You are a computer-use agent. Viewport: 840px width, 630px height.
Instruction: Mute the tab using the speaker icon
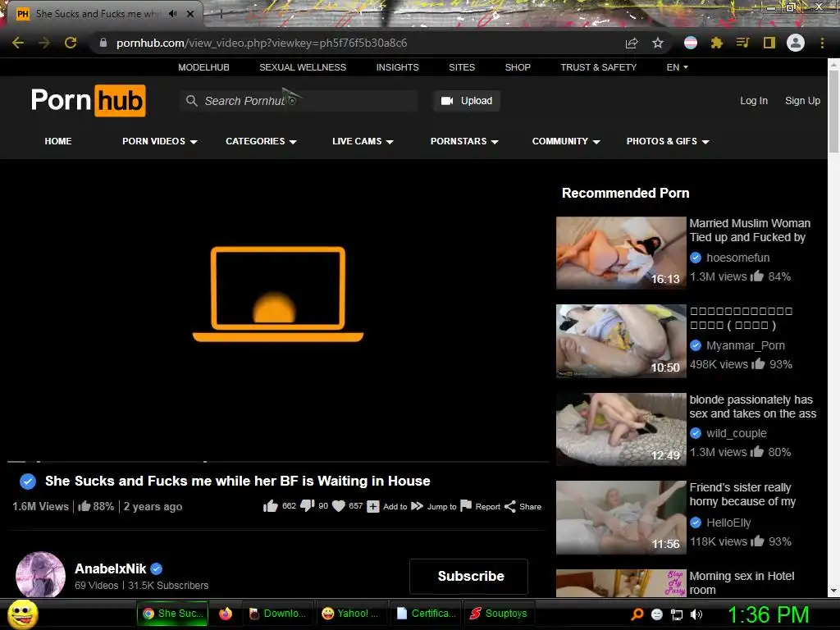(x=172, y=14)
